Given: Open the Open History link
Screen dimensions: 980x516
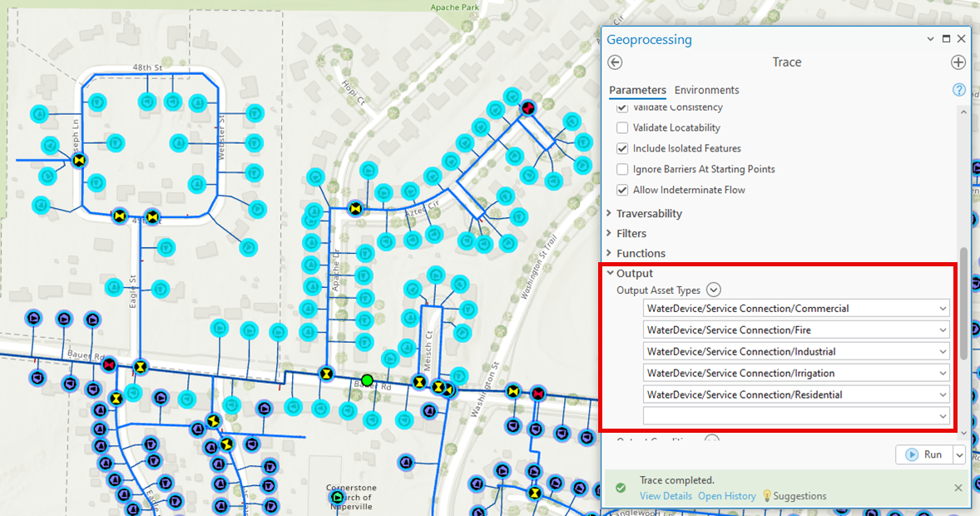Looking at the screenshot, I should tap(727, 496).
